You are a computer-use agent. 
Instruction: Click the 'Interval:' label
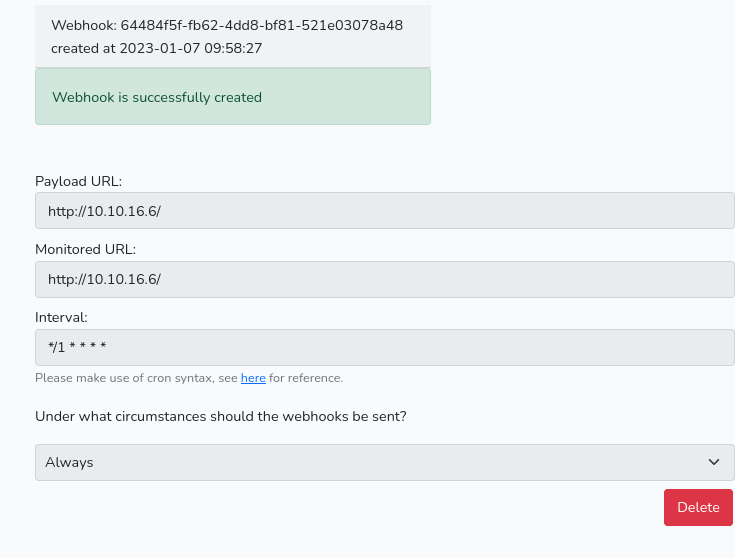(61, 317)
